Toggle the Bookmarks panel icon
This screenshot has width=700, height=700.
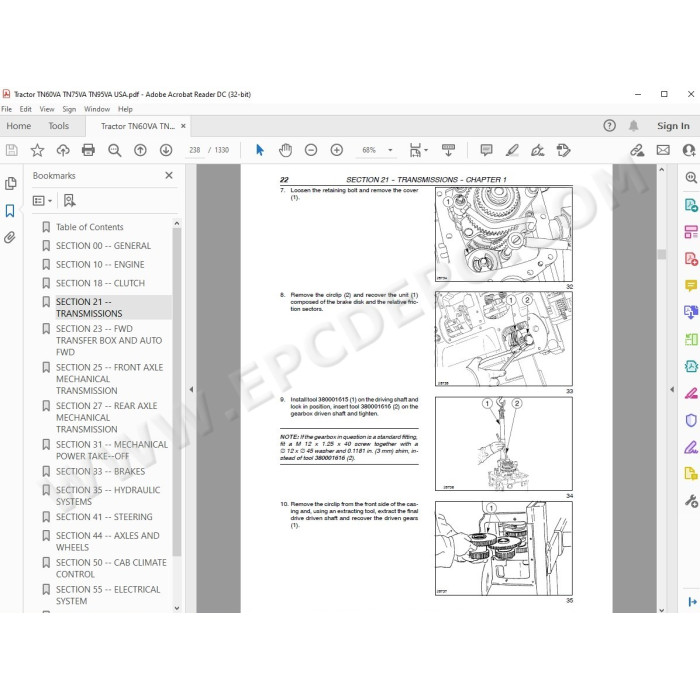pyautogui.click(x=10, y=210)
